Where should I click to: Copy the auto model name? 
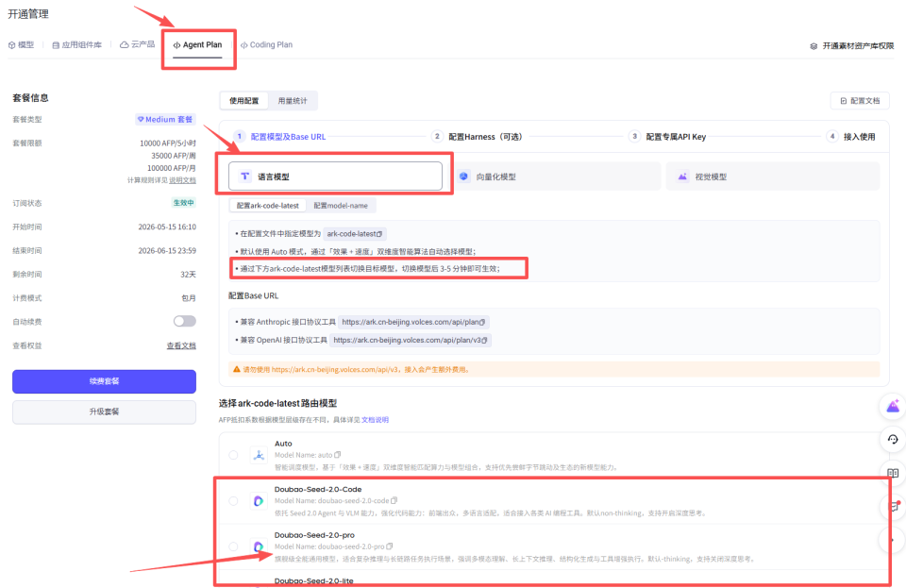click(x=338, y=455)
